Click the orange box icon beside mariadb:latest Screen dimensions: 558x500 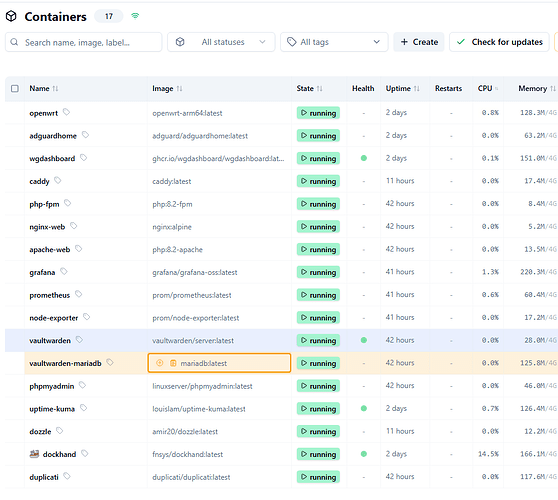[173, 363]
